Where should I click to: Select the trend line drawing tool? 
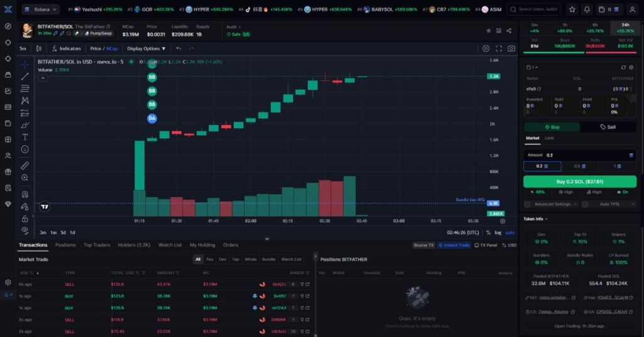click(25, 76)
